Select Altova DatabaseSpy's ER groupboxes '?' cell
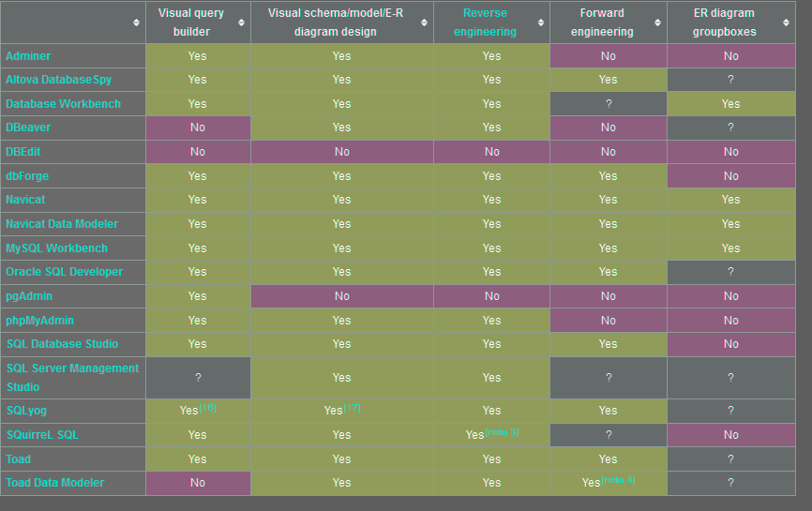This screenshot has height=511, width=812. [x=731, y=80]
